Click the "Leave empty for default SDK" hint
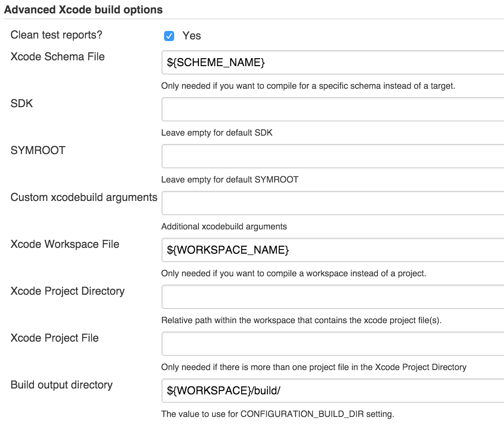Image resolution: width=504 pixels, height=427 pixels. [x=217, y=133]
